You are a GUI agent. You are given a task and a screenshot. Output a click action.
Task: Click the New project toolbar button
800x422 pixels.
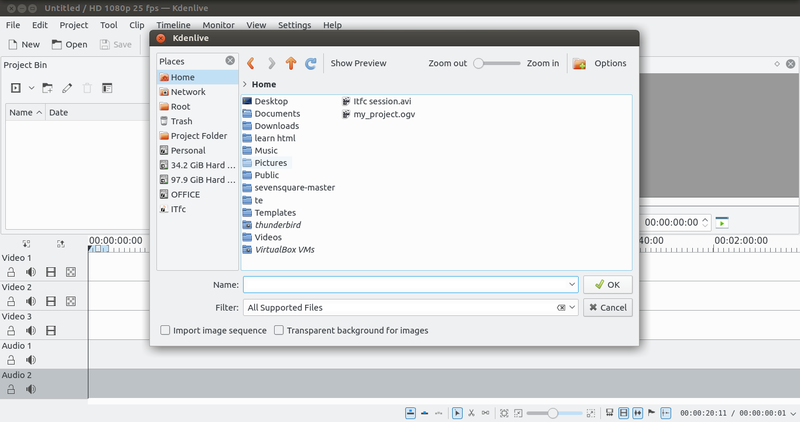tap(24, 44)
